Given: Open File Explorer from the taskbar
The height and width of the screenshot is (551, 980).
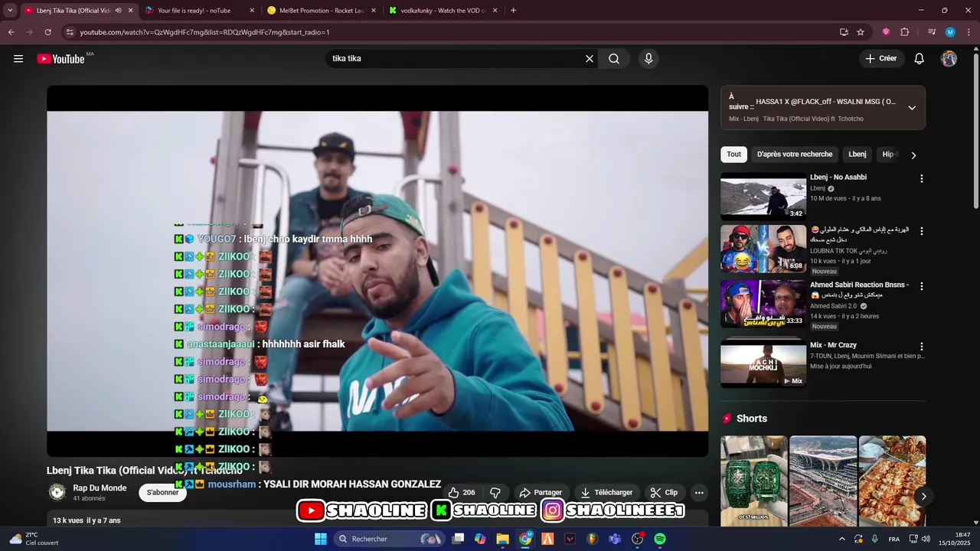Looking at the screenshot, I should 502,539.
